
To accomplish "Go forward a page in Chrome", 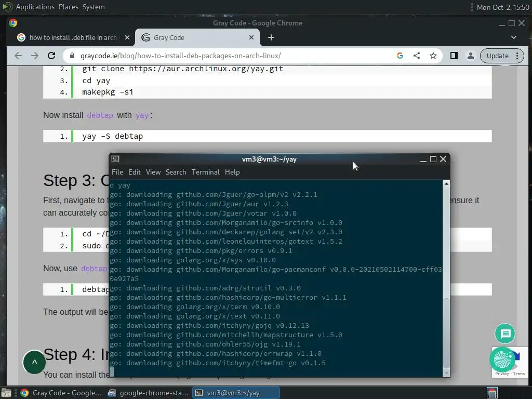I will pos(35,56).
